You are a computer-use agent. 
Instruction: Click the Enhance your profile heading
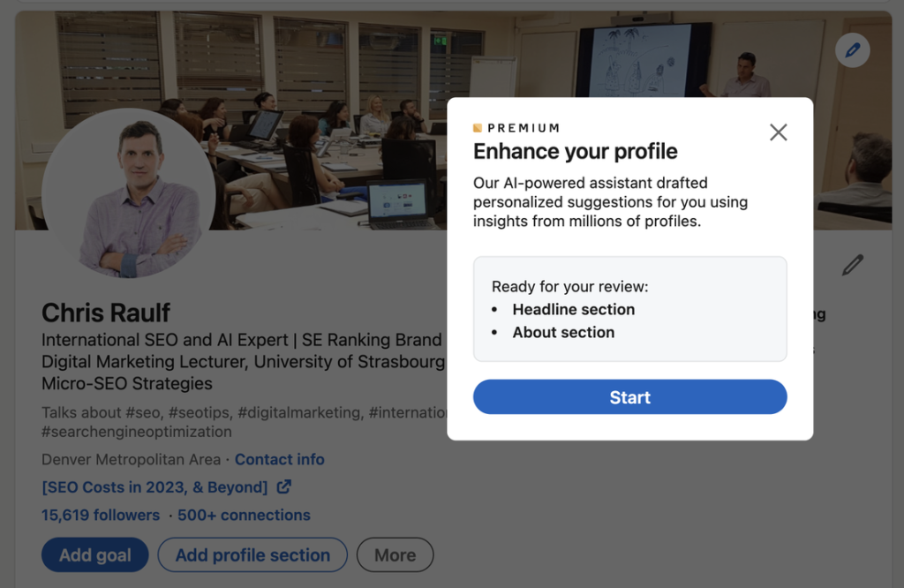coord(575,152)
